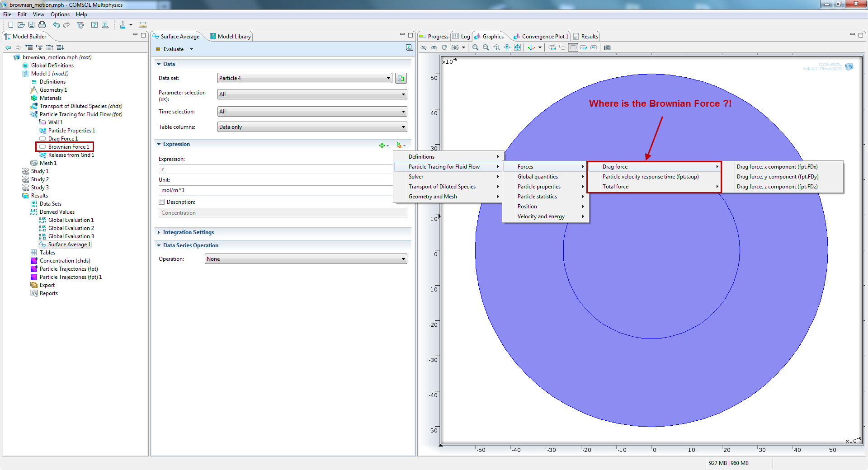The width and height of the screenshot is (868, 470).
Task: Switch to the Convergence Plot 1 tab
Action: click(544, 37)
